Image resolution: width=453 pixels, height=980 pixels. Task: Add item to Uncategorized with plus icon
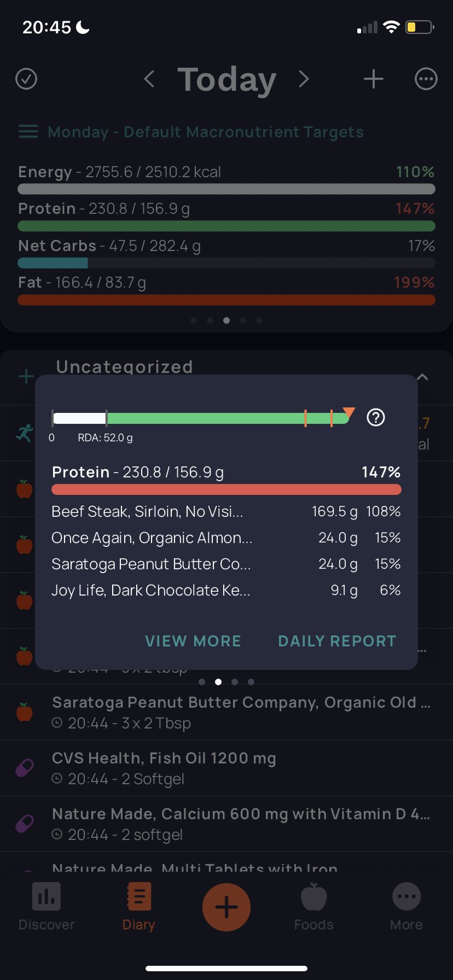point(26,376)
